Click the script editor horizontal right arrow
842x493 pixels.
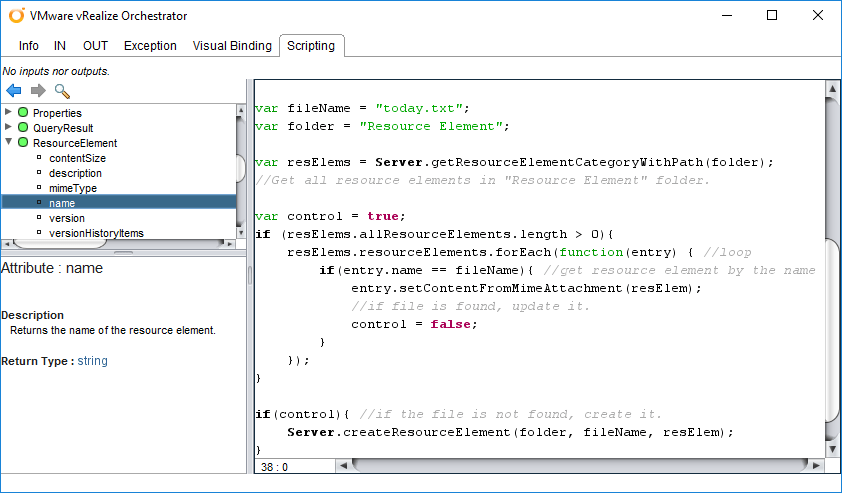point(816,466)
